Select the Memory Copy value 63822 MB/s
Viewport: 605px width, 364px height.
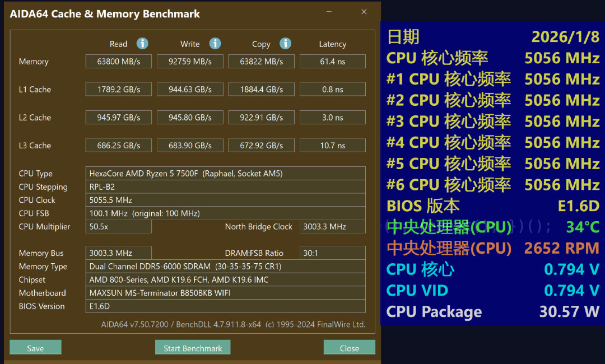click(x=261, y=61)
